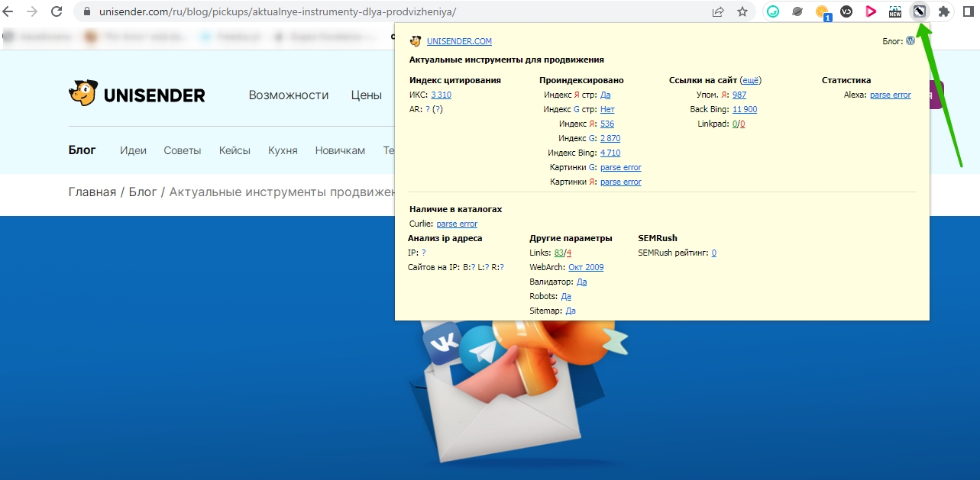The width and height of the screenshot is (980, 480).
Task: Click Картинки Я parse error link
Action: pos(621,182)
